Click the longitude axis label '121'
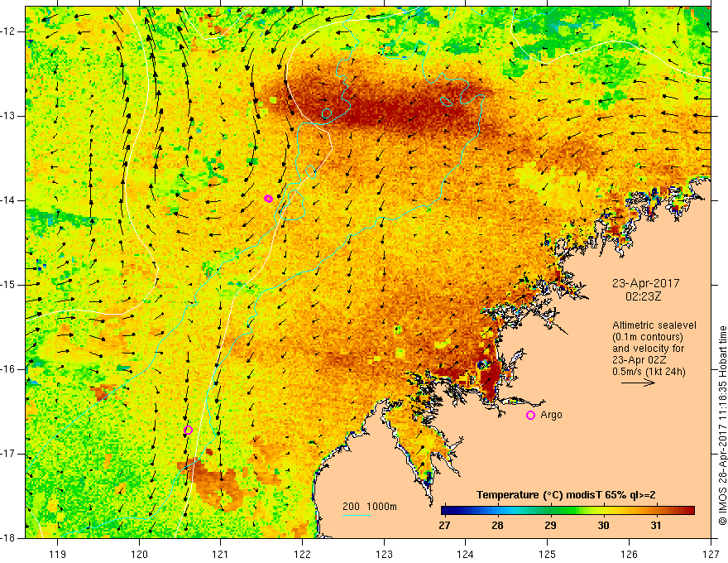The height and width of the screenshot is (563, 728). (221, 554)
